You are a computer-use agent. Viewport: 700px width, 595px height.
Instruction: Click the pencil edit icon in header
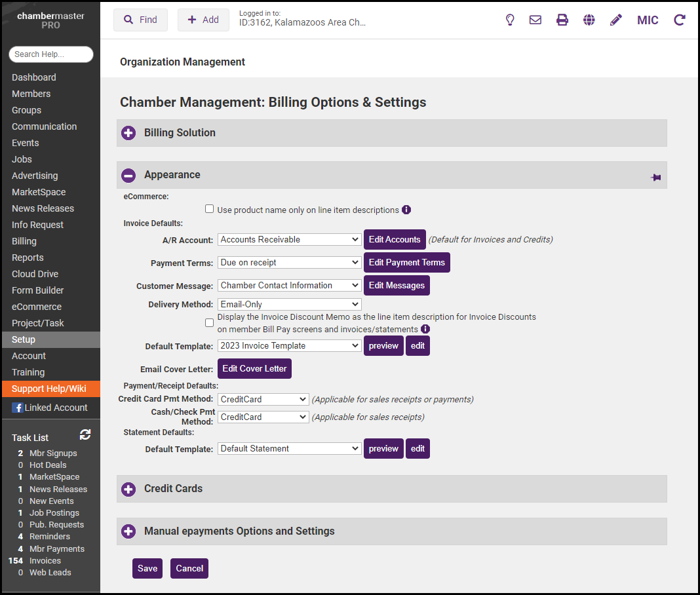pyautogui.click(x=615, y=20)
